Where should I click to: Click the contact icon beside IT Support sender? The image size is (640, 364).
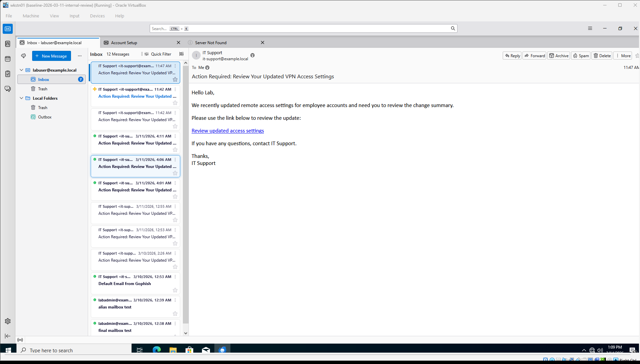[253, 55]
